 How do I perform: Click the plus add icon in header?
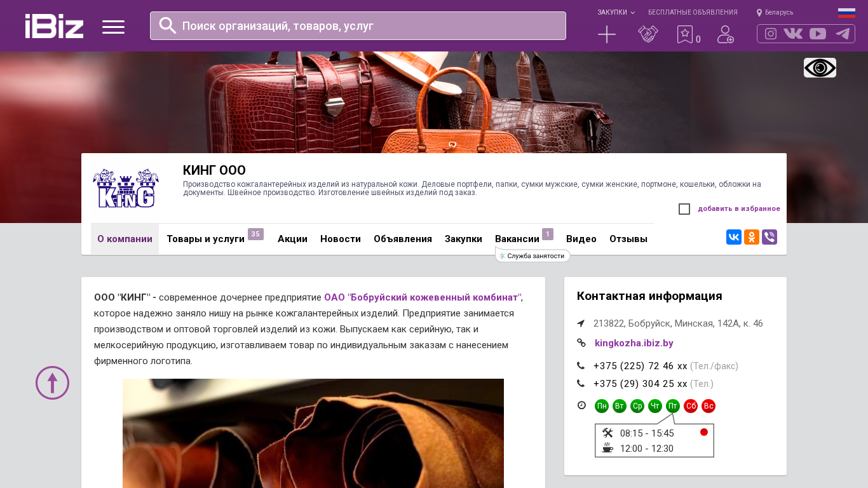607,34
